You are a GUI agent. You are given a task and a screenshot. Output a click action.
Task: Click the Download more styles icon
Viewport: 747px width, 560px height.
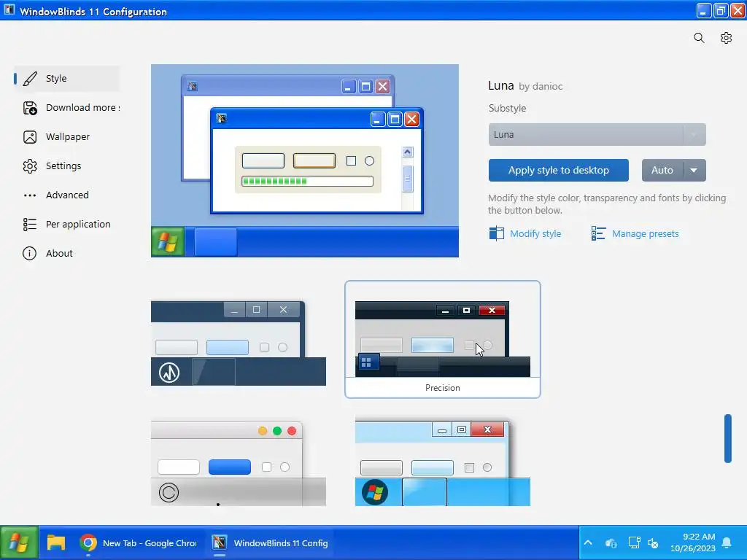(30, 108)
